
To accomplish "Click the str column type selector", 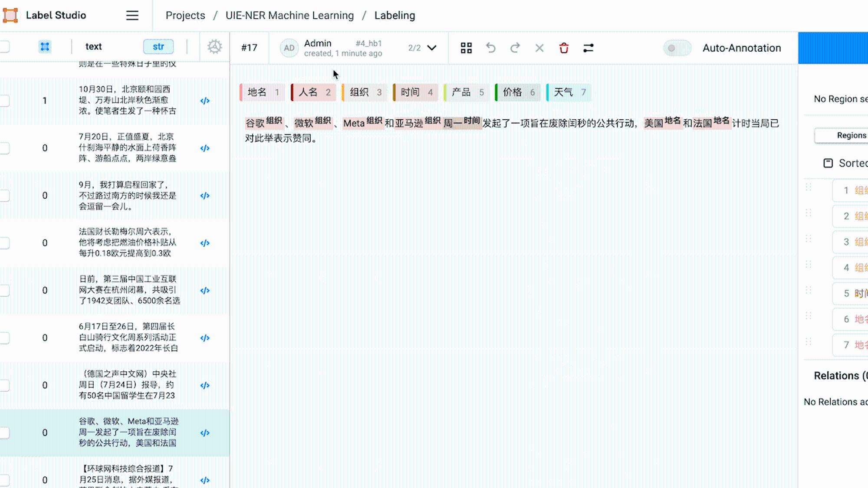I will pyautogui.click(x=158, y=46).
